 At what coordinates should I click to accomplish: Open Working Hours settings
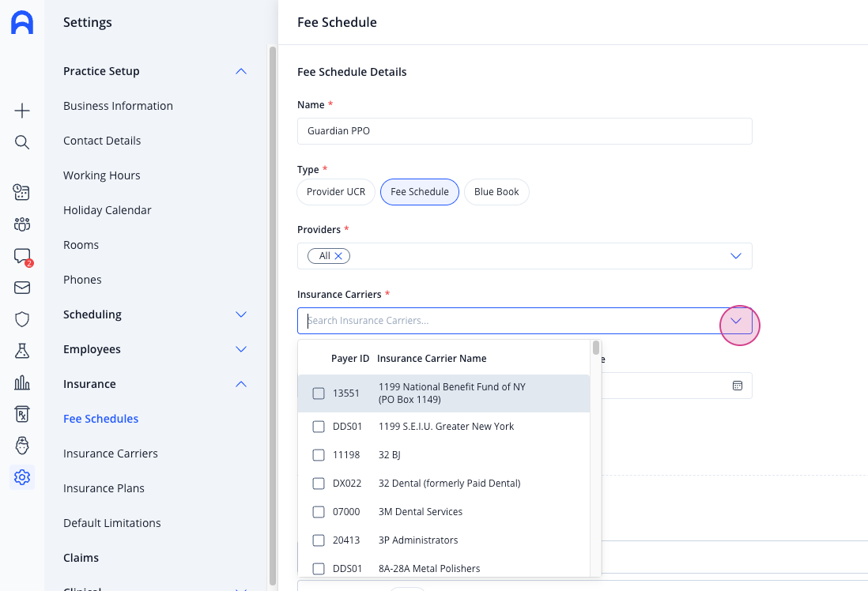click(102, 175)
